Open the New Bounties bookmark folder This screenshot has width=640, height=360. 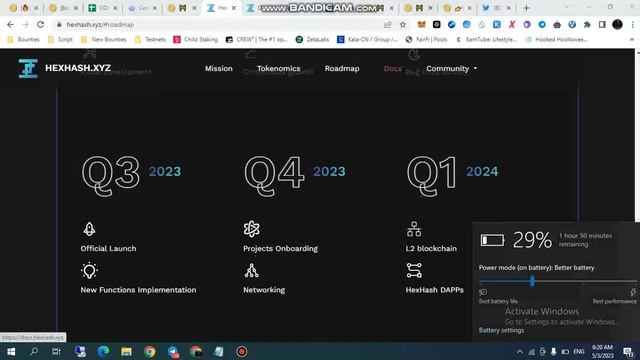click(104, 40)
